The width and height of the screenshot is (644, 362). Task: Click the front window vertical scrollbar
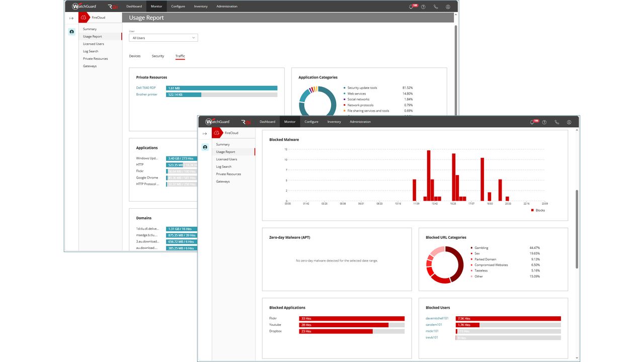(x=577, y=229)
